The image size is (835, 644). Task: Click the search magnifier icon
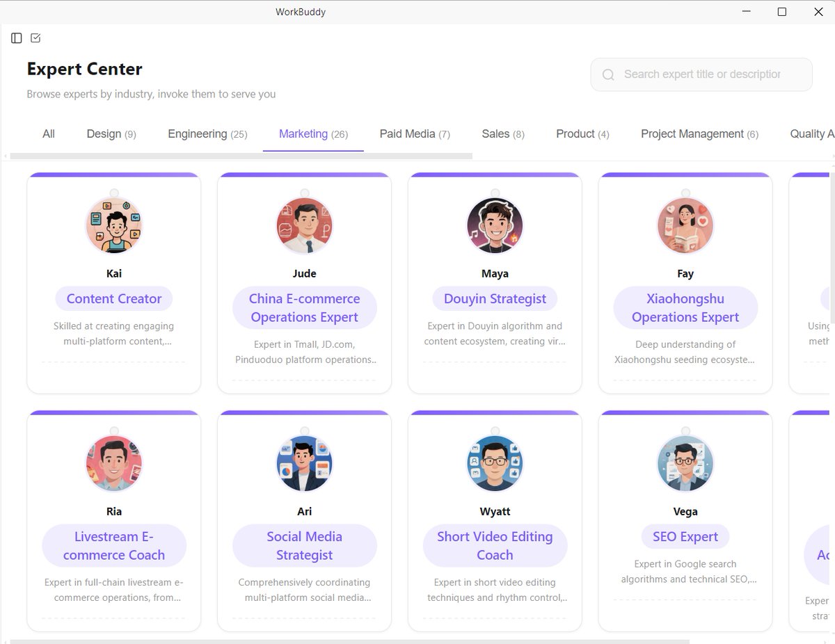click(x=608, y=74)
